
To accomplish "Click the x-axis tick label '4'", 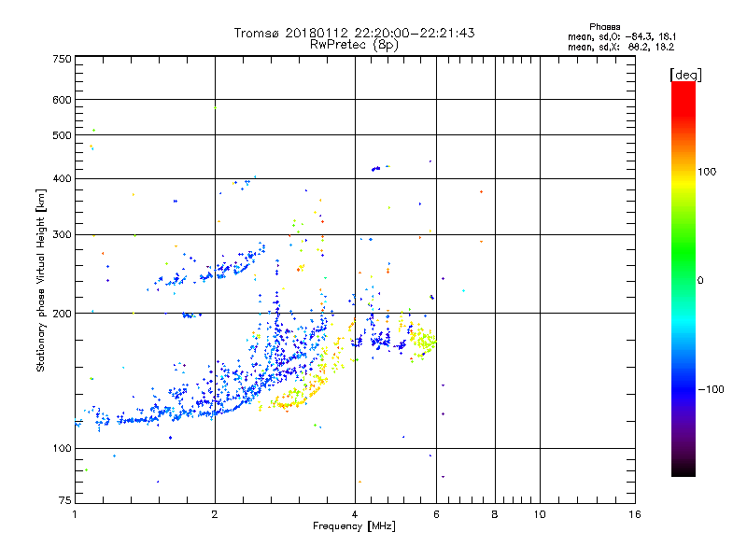I will (x=355, y=514).
